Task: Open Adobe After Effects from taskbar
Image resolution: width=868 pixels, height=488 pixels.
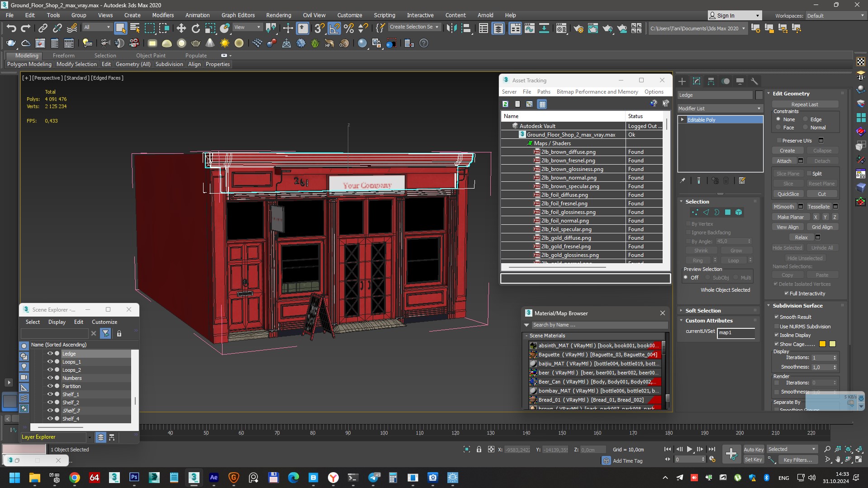Action: coord(213,478)
